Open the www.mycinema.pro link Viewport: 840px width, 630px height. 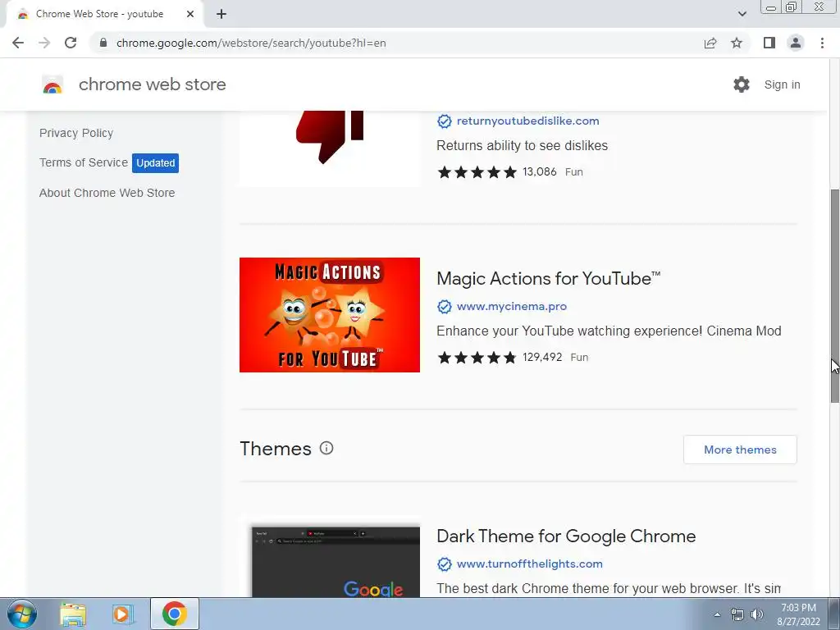[512, 307]
